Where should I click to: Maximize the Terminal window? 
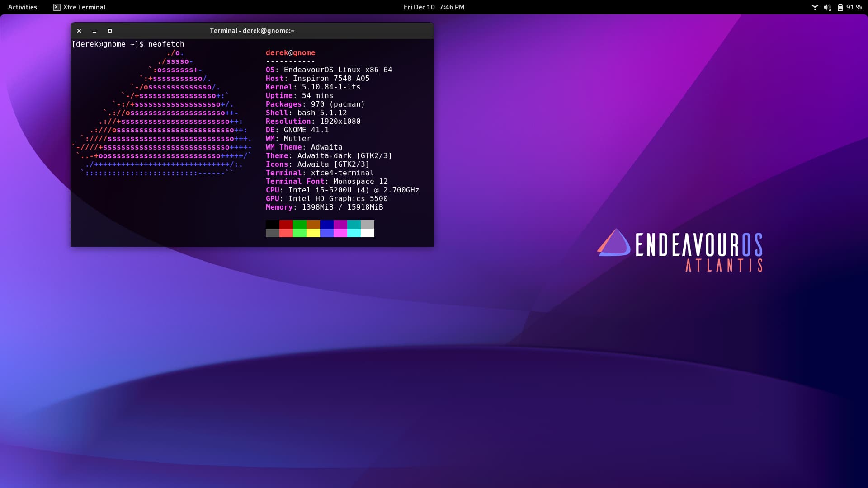pyautogui.click(x=109, y=31)
